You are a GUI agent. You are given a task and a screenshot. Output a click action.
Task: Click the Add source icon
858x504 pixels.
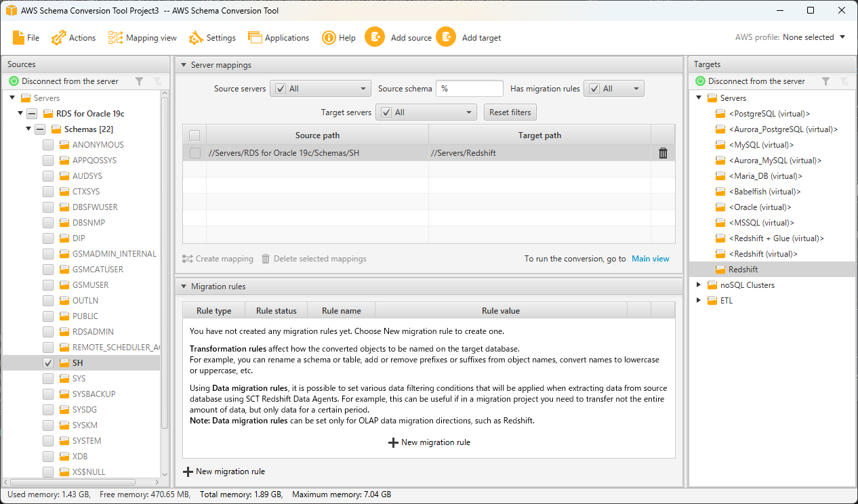pos(375,37)
